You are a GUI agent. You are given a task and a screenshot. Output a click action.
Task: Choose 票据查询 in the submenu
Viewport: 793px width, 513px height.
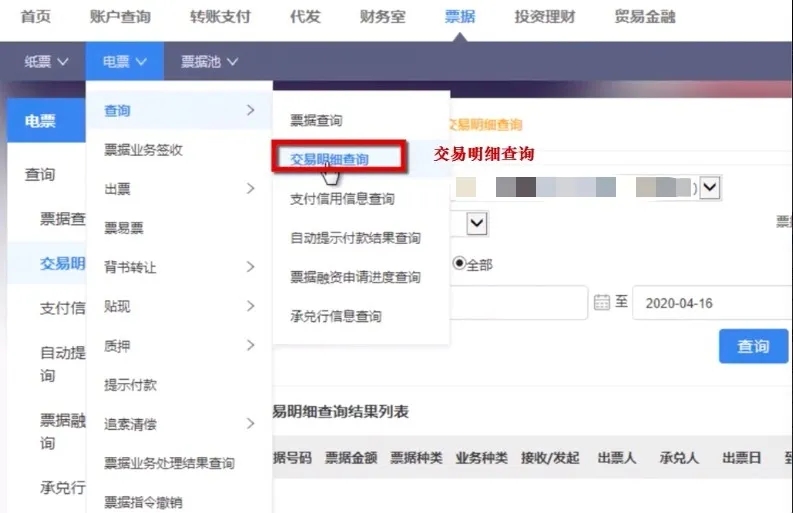(x=316, y=120)
